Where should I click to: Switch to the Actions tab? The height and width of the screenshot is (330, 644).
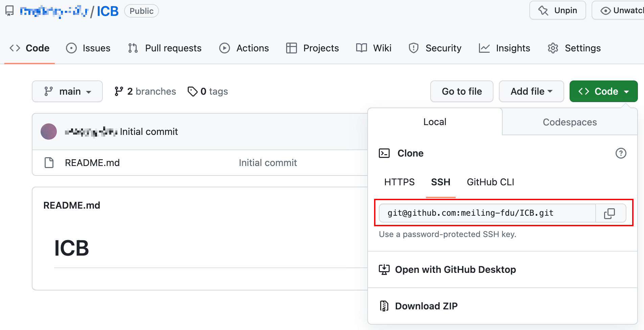point(244,48)
